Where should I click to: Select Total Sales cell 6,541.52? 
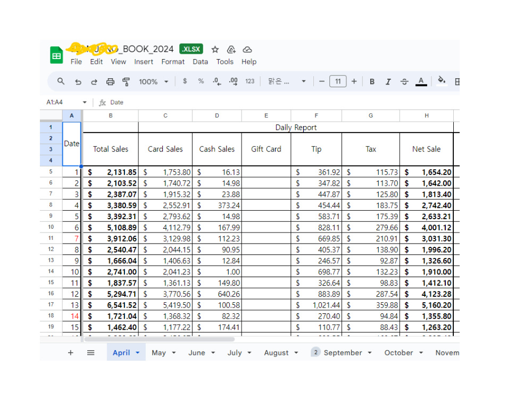111,305
